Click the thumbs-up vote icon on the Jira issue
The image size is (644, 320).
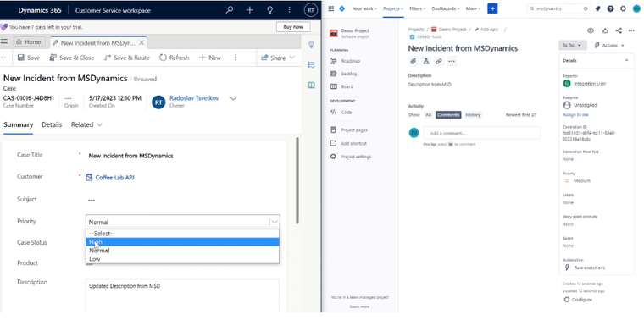coord(605,30)
